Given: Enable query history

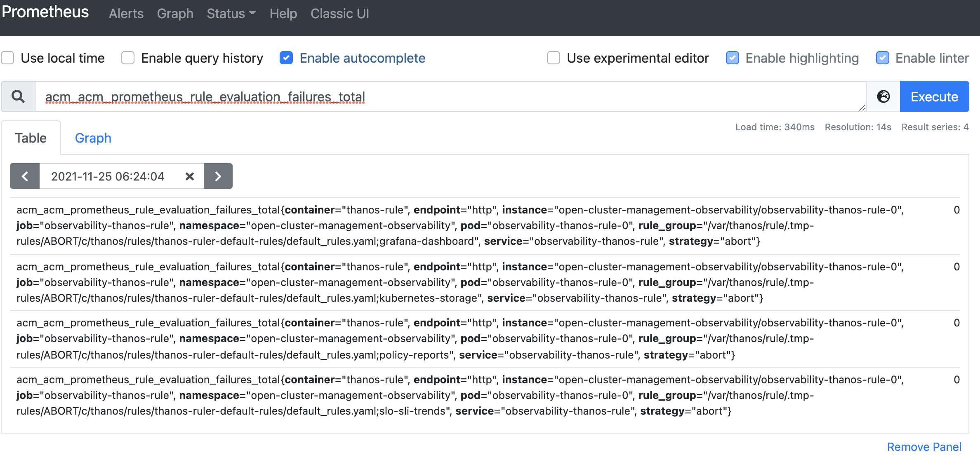Looking at the screenshot, I should coord(127,58).
